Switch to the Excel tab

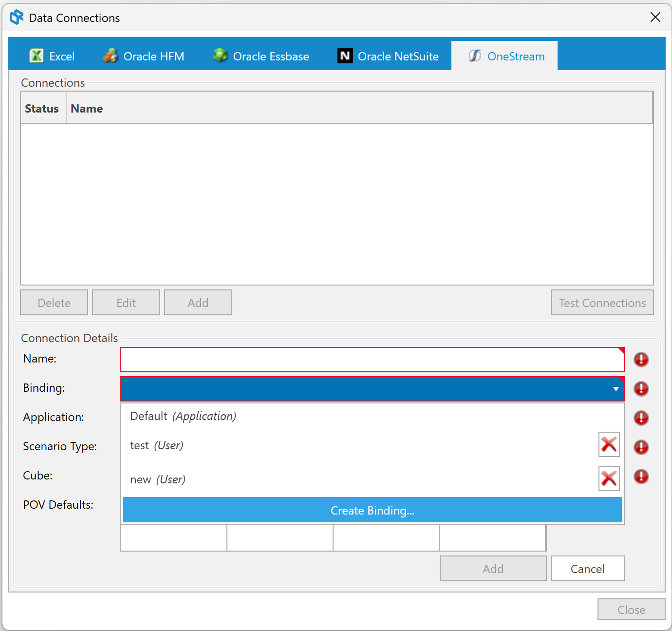(52, 56)
